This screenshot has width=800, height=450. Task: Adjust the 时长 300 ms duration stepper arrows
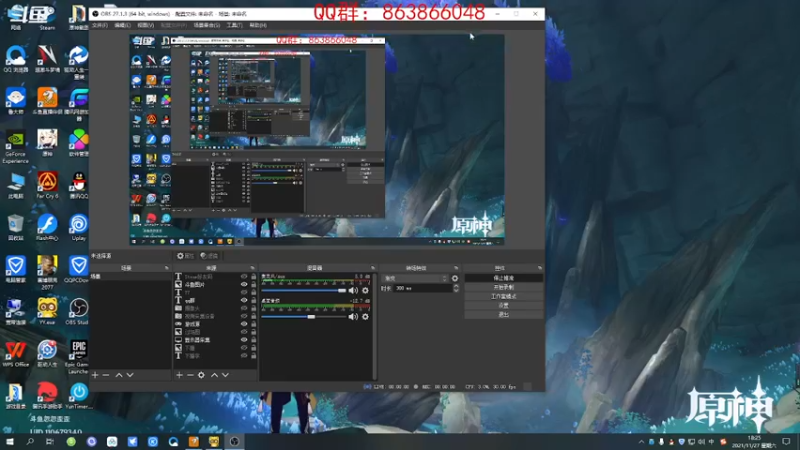tap(456, 288)
